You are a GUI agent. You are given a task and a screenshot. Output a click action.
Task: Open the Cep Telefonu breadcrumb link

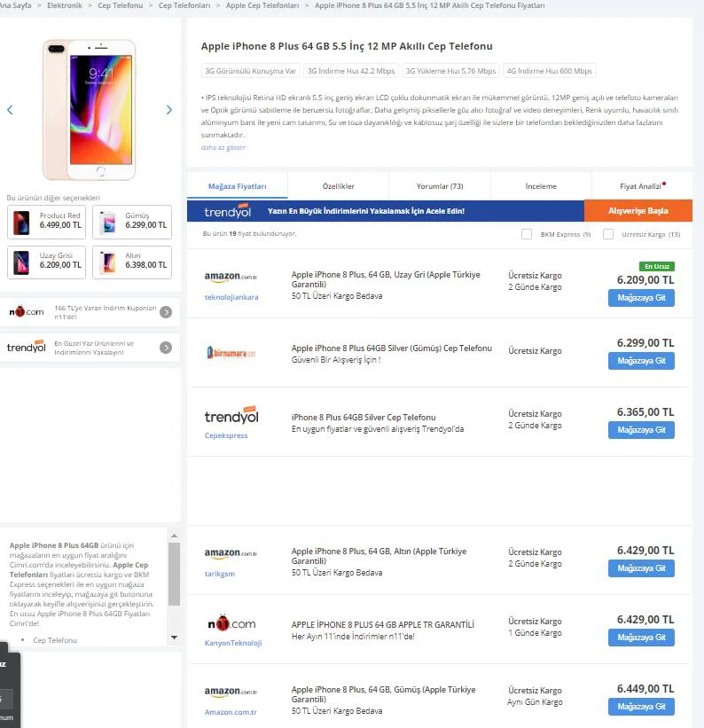121,5
